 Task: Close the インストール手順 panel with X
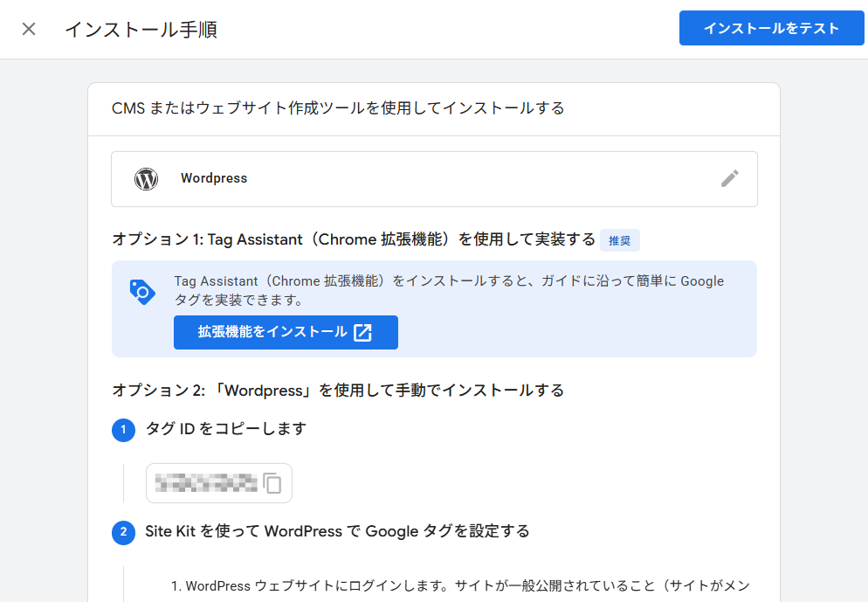click(29, 29)
